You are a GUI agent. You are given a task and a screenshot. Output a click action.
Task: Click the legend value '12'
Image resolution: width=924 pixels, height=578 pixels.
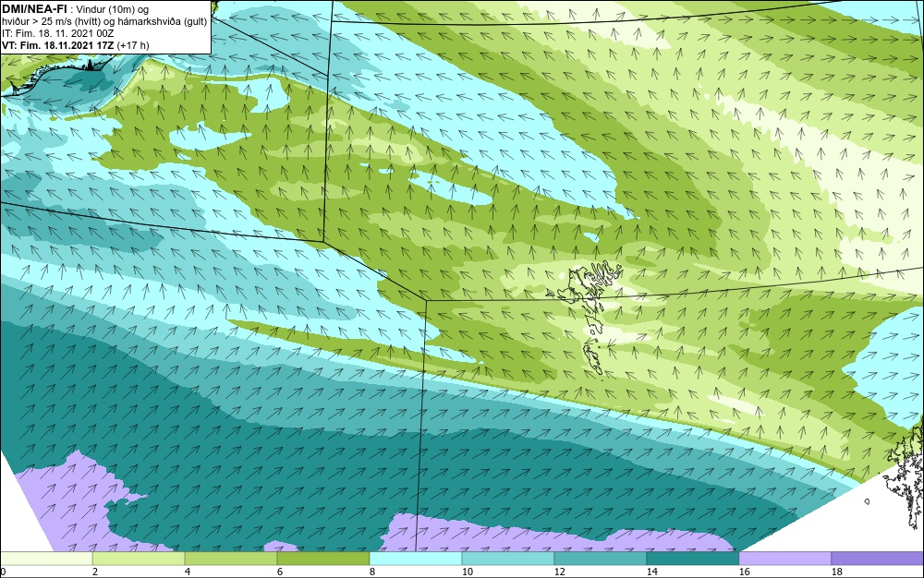click(560, 572)
